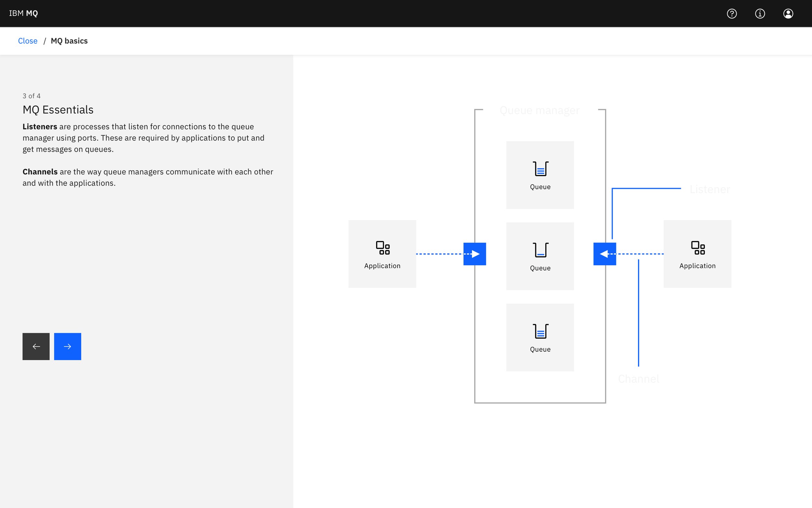Image resolution: width=812 pixels, height=508 pixels.
Task: Click the help question mark icon
Action: 732,13
